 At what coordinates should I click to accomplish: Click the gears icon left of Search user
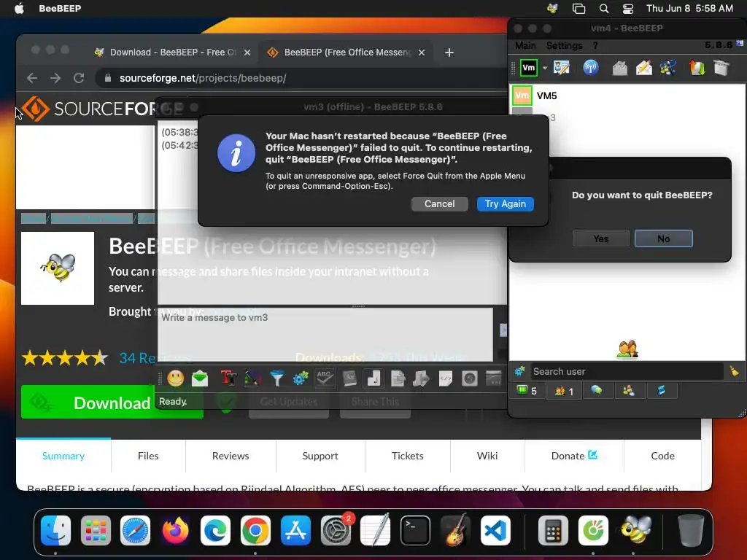(x=519, y=371)
